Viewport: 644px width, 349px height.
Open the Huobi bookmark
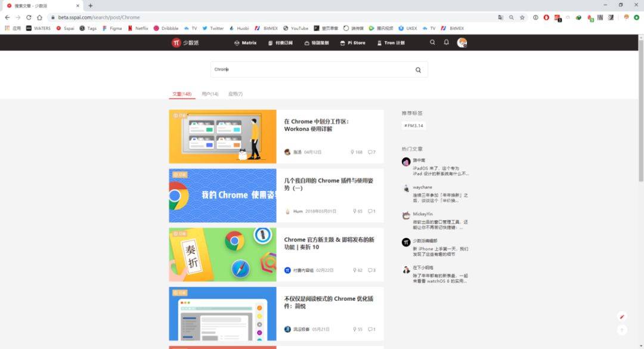(x=239, y=29)
